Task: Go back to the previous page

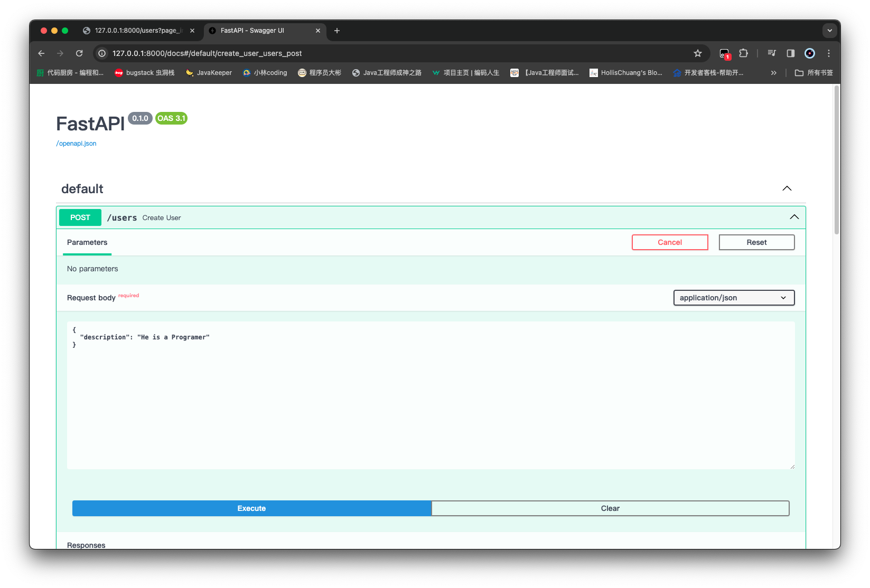Action: click(41, 53)
